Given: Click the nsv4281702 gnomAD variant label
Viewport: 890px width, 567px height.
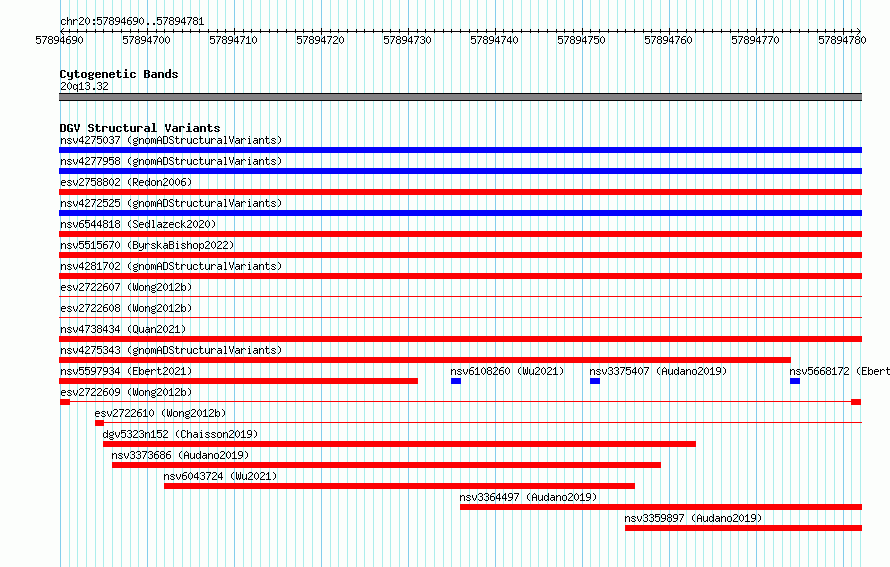Looking at the screenshot, I should pyautogui.click(x=171, y=266).
